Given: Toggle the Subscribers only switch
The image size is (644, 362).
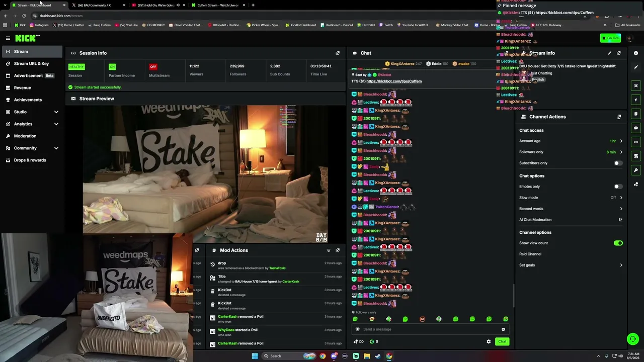Looking at the screenshot, I should click(618, 163).
